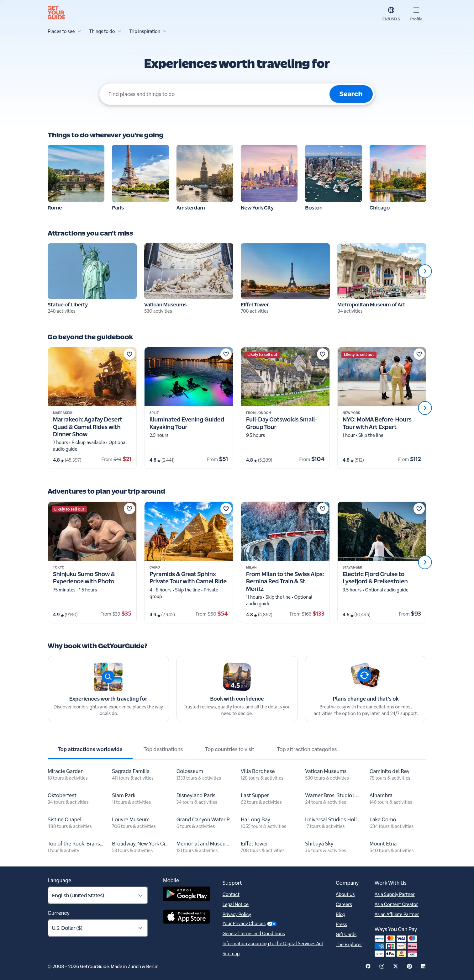Open the Pinterest footer icon
Viewport: 474px width, 980px height.
(x=409, y=966)
